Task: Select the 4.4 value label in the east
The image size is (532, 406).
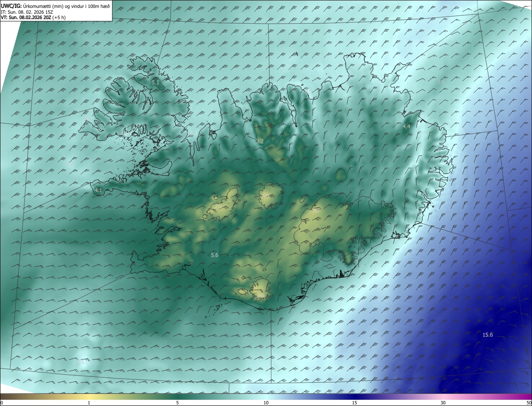Action: coord(406,126)
